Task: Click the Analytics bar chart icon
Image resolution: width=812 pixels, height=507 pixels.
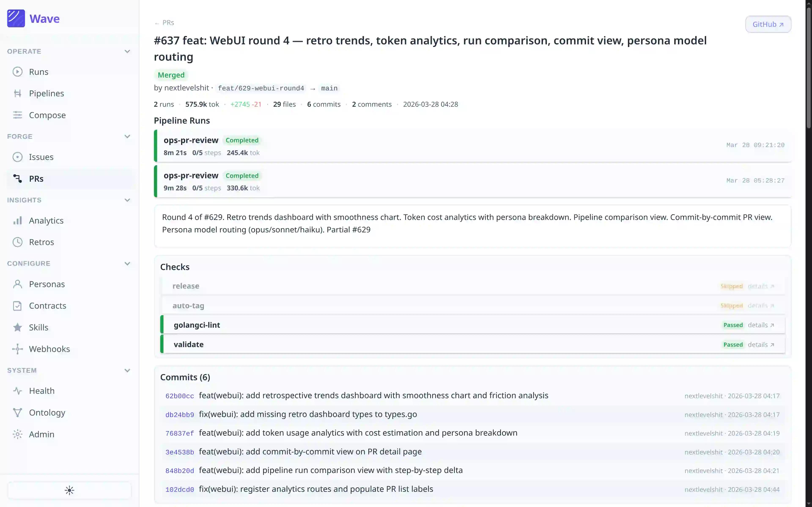Action: click(18, 220)
